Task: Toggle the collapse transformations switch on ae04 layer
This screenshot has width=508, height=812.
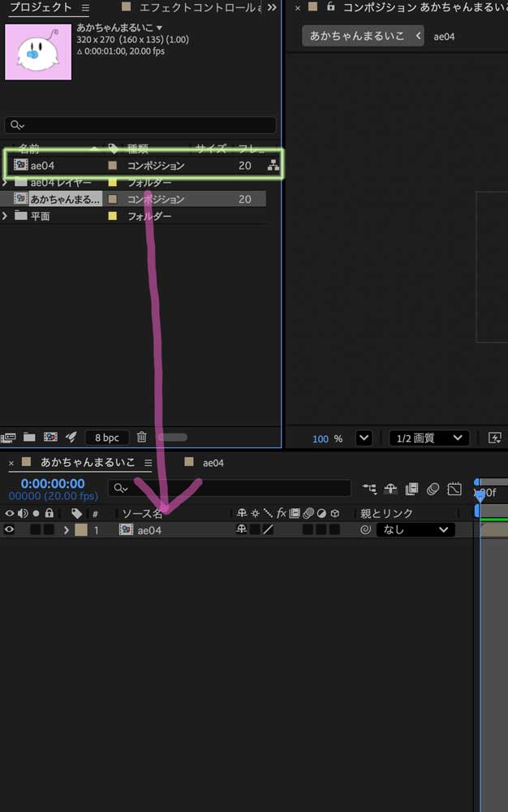Action: pyautogui.click(x=255, y=529)
